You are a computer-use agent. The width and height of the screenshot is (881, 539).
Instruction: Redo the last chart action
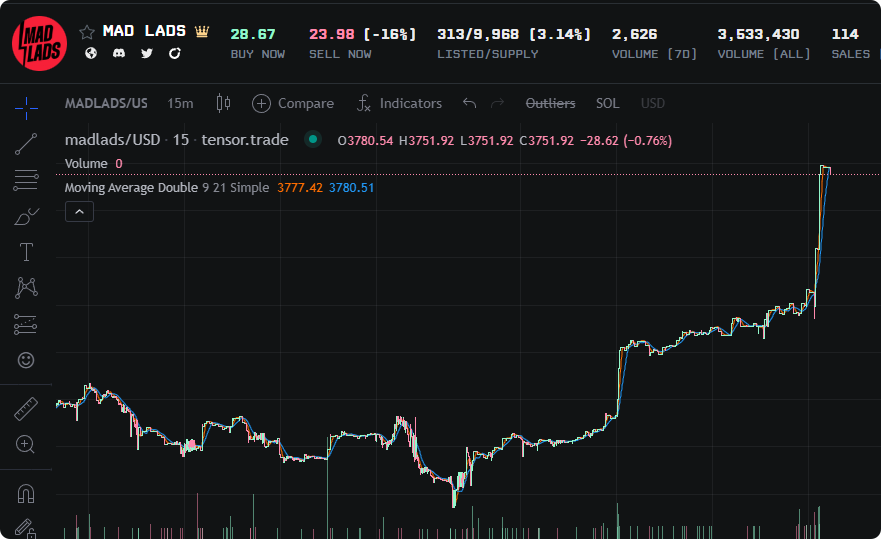(x=497, y=103)
